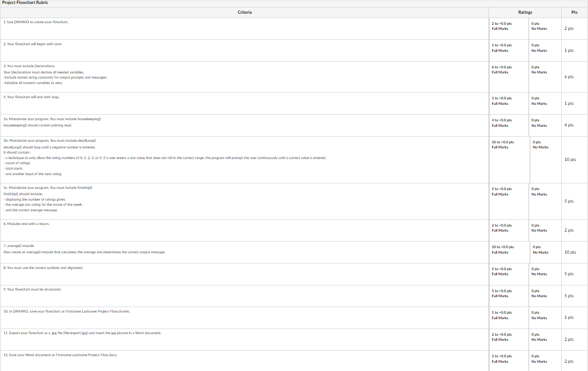
Task: Select the "count of ratings" bullet line
Action: (17, 163)
